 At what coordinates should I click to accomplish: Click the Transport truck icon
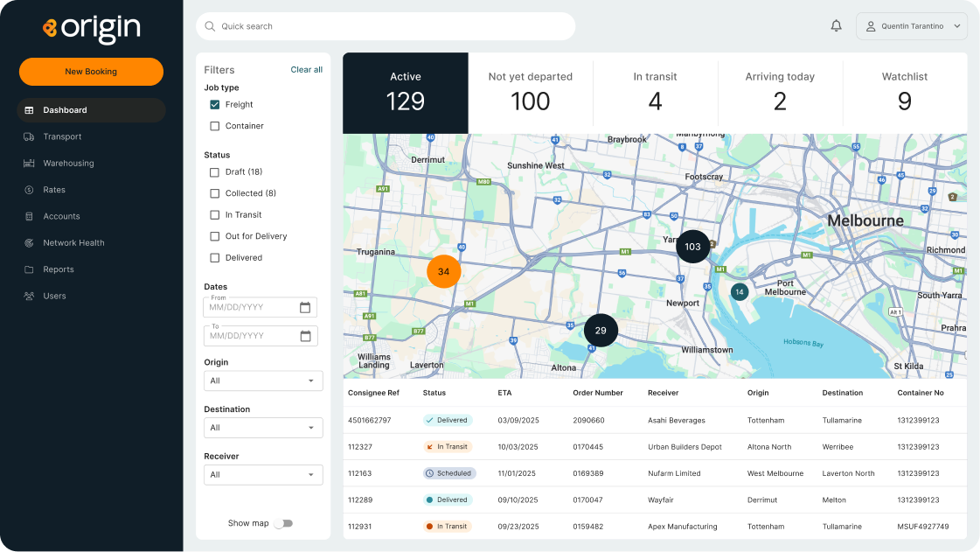[29, 136]
